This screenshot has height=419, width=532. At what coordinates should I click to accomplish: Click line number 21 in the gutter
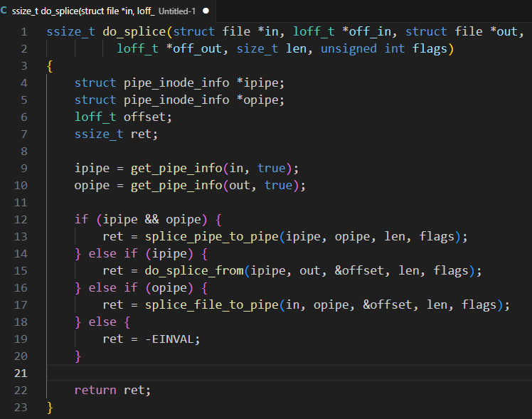tap(21, 373)
